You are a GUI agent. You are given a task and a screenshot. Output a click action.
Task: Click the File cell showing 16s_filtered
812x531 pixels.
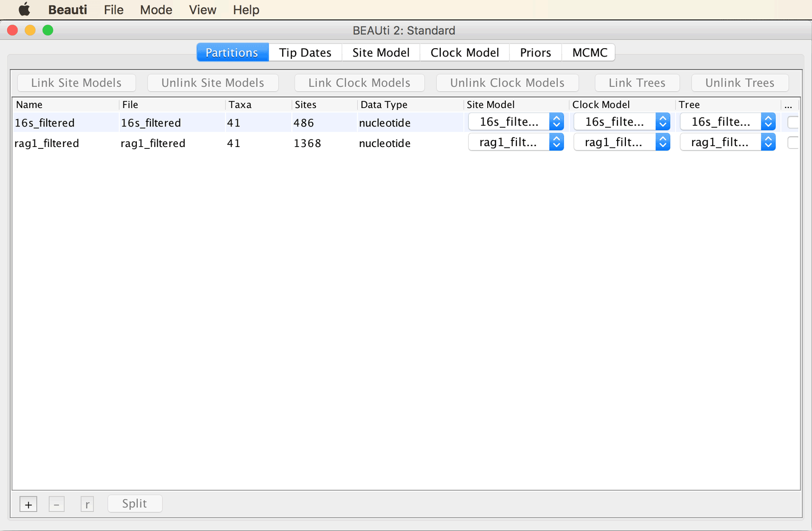pyautogui.click(x=172, y=122)
